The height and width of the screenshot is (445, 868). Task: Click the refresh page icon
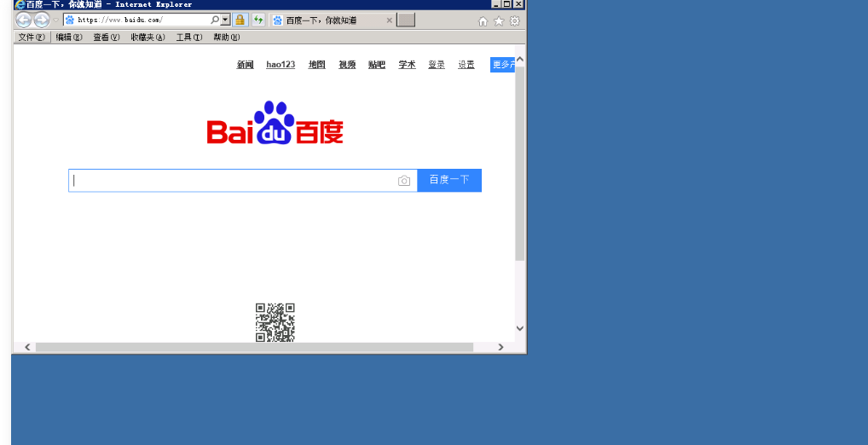[x=258, y=20]
